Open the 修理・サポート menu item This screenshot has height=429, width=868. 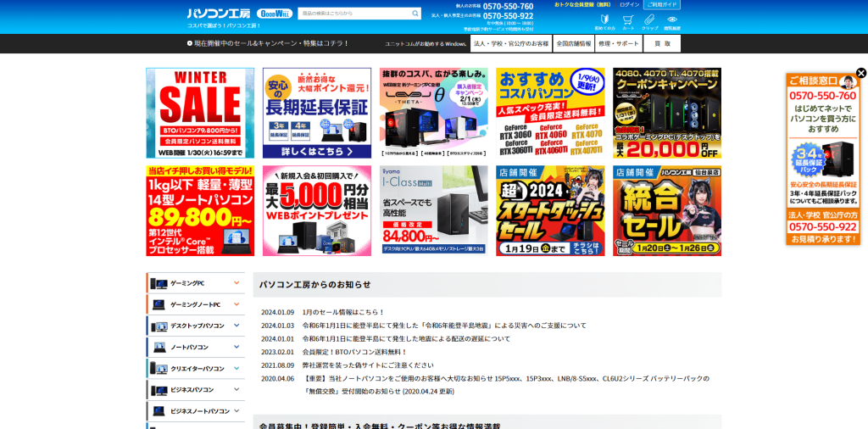(x=618, y=43)
